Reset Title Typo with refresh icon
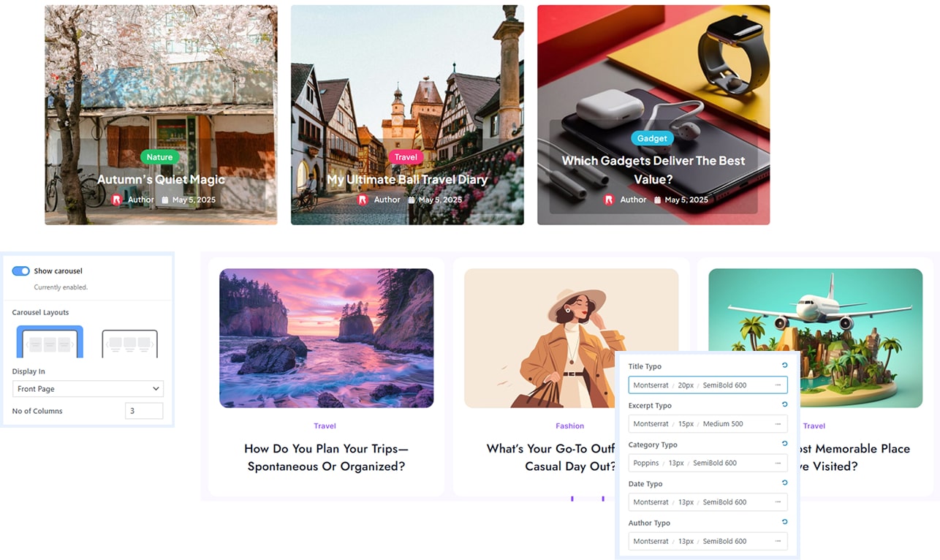Image resolution: width=940 pixels, height=560 pixels. tap(784, 366)
